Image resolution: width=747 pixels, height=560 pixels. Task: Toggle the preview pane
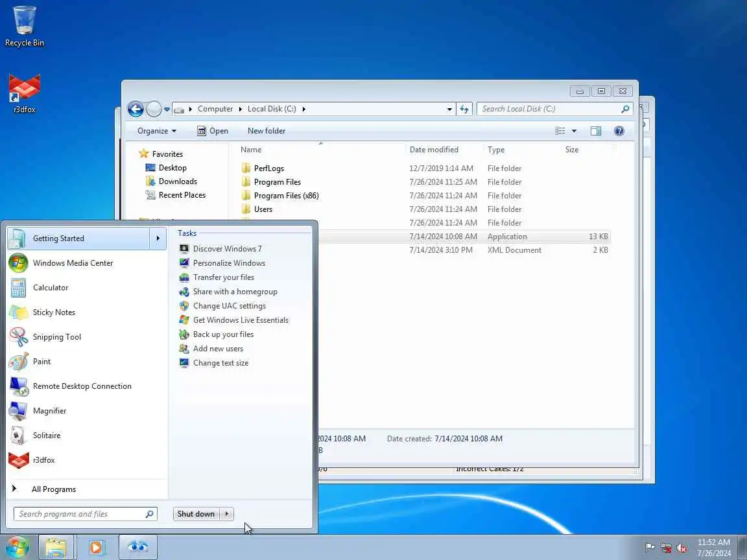tap(595, 131)
